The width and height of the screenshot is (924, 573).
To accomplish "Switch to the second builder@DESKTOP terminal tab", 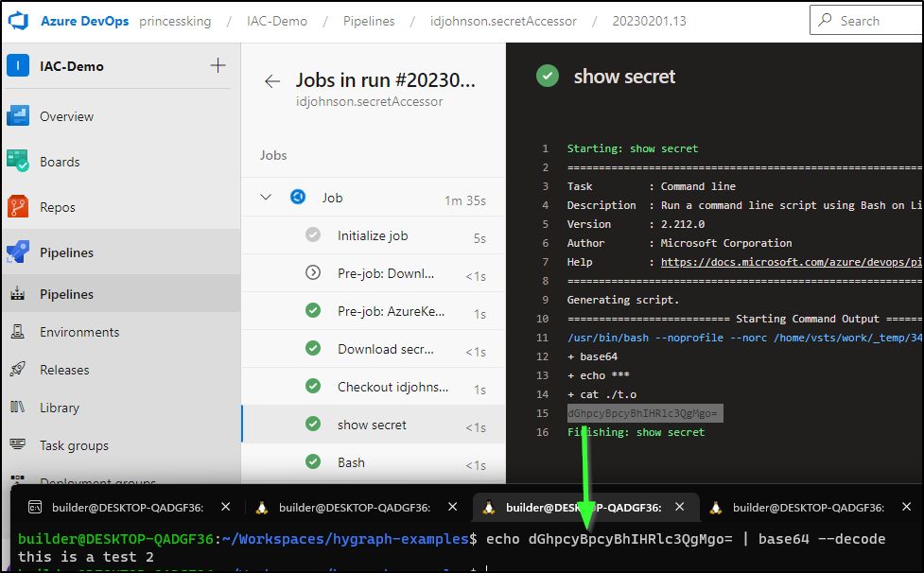I will pos(356,507).
